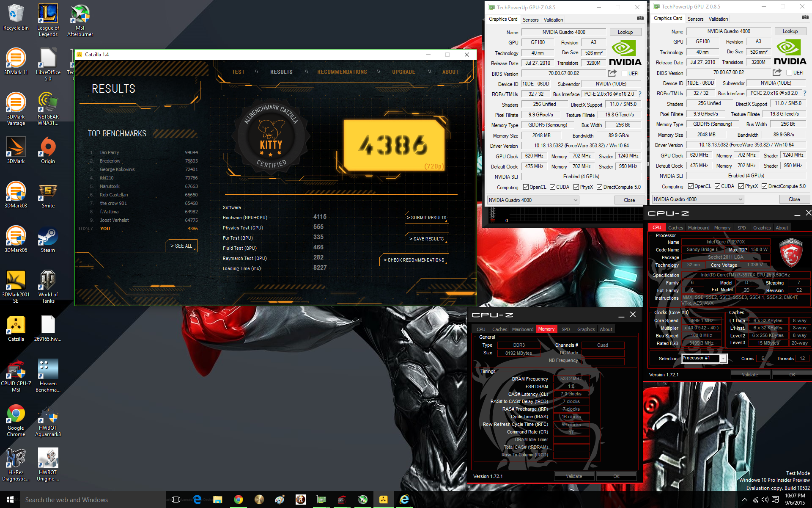Click Validate button in bottom CPU-Z window

tap(574, 476)
